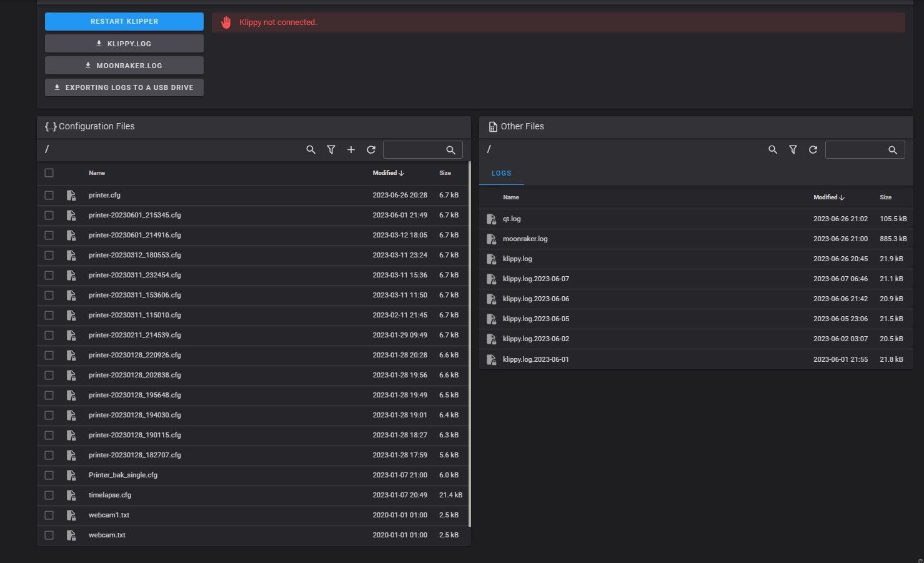Open the filter icon in Configuration Files panel

pyautogui.click(x=331, y=150)
